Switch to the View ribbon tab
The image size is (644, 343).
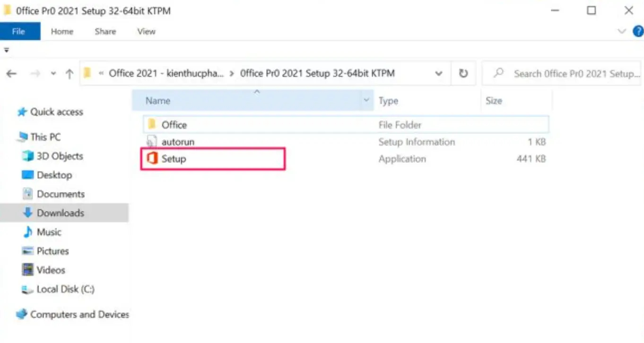tap(146, 31)
